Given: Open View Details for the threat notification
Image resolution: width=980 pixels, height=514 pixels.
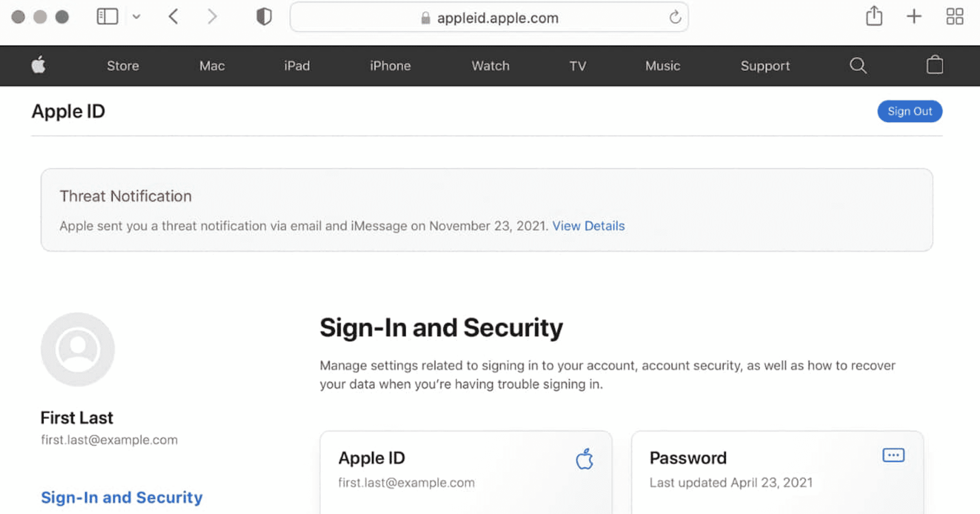Looking at the screenshot, I should click(x=589, y=226).
